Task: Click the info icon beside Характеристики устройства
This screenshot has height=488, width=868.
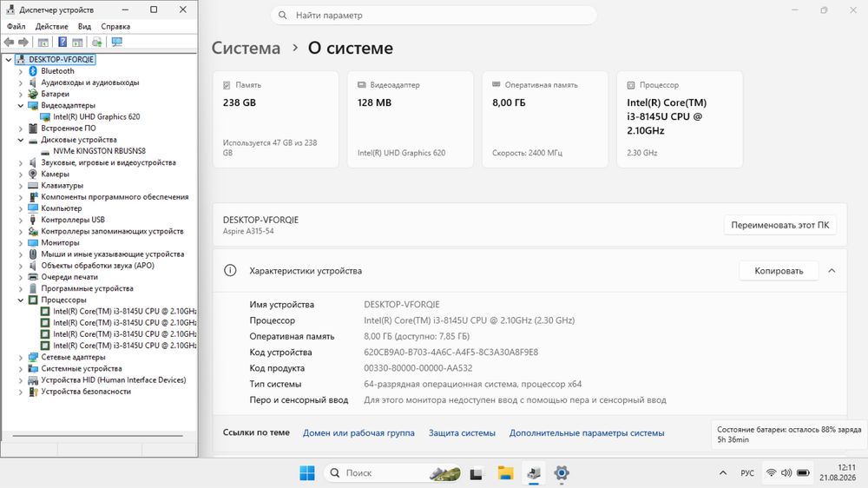Action: (x=230, y=270)
